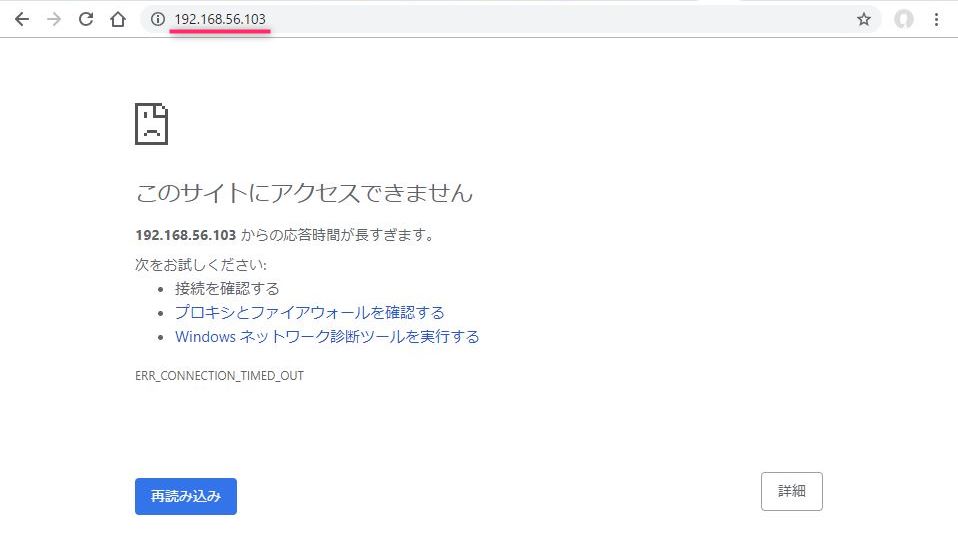Click the 接続を確認する list item

pyautogui.click(x=227, y=288)
